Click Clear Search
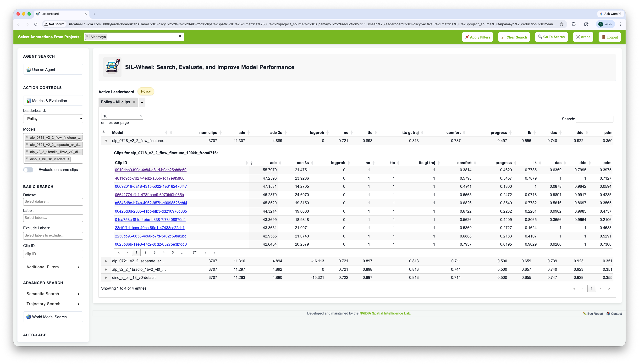Screen dimensions: 639x364 (x=514, y=37)
